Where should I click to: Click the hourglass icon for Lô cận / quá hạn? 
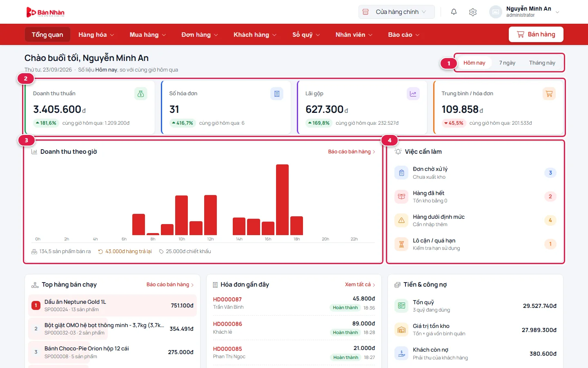[x=401, y=244]
